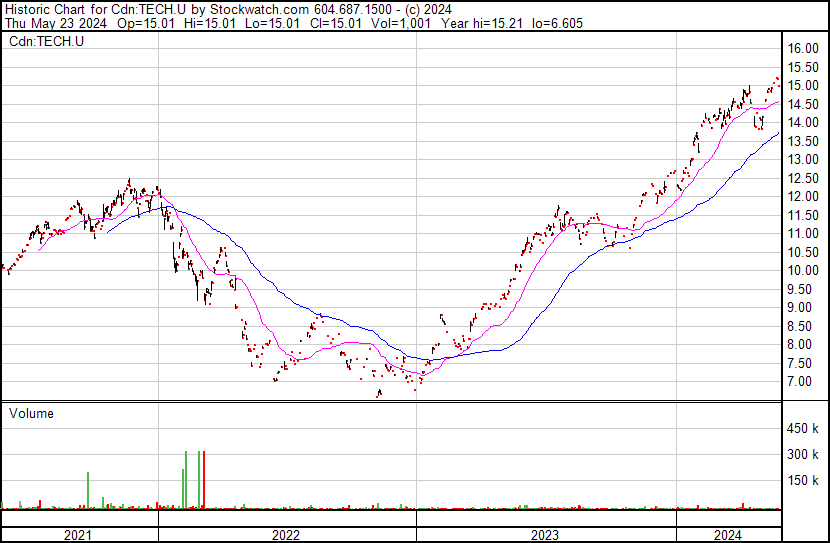This screenshot has height=543, width=830.
Task: Select the 2021 year label on the timeline
Action: coord(78,535)
